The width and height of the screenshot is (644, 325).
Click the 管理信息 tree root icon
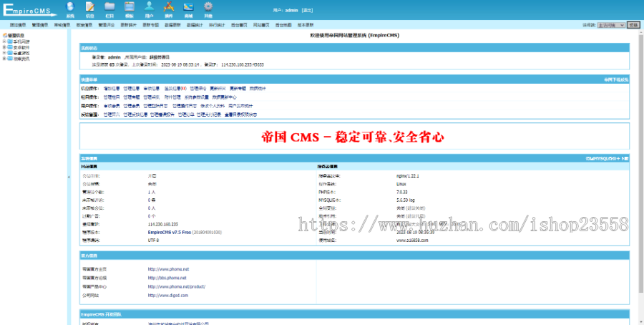coord(5,35)
